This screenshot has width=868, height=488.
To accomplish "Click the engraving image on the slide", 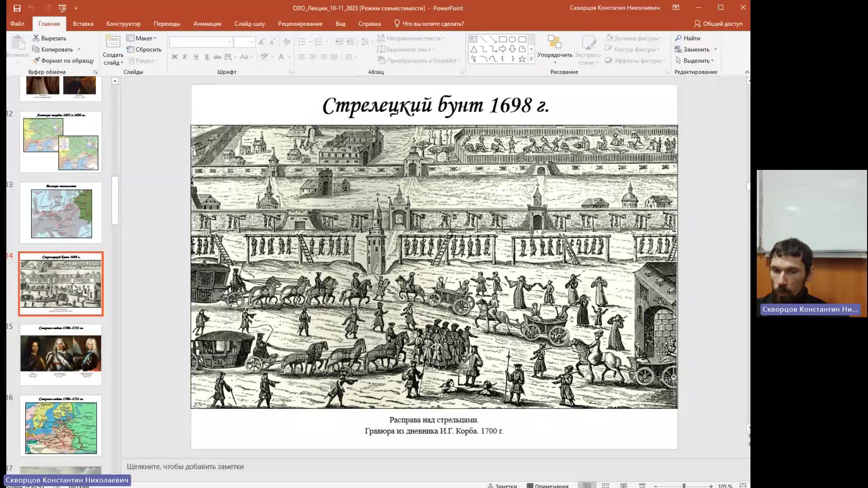I will coord(434,267).
